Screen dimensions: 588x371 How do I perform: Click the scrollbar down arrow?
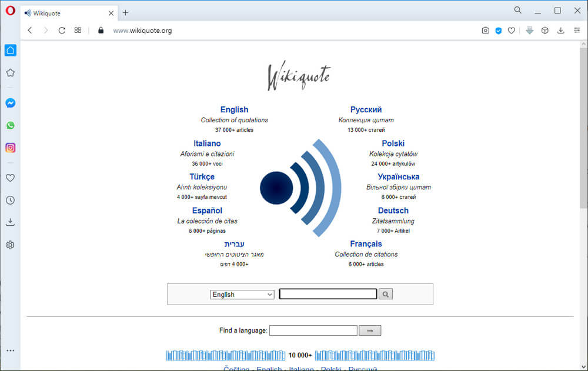(583, 367)
